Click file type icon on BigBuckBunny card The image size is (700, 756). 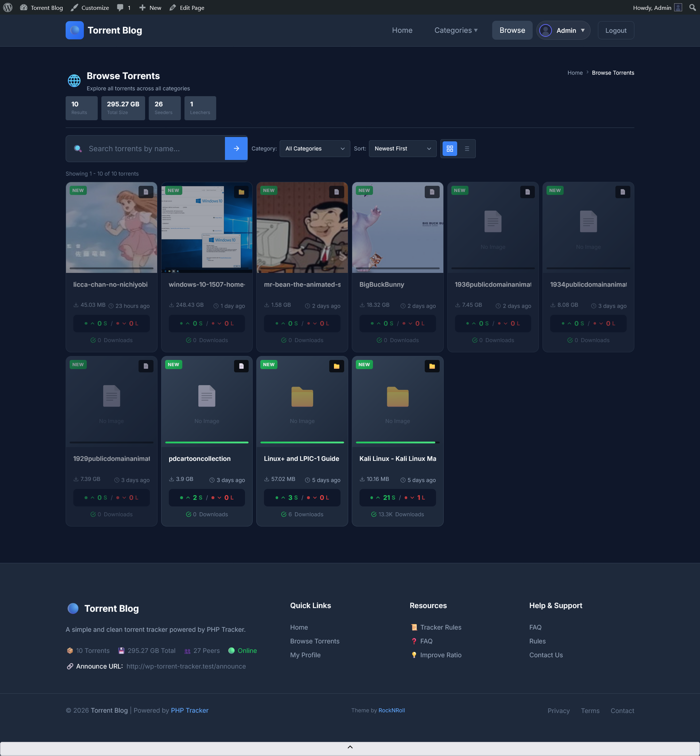coord(432,192)
